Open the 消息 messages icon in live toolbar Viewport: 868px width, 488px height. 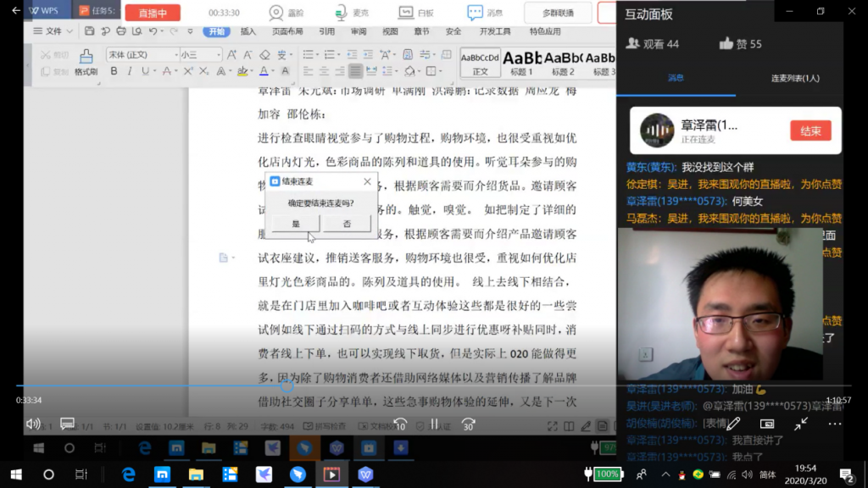point(485,12)
